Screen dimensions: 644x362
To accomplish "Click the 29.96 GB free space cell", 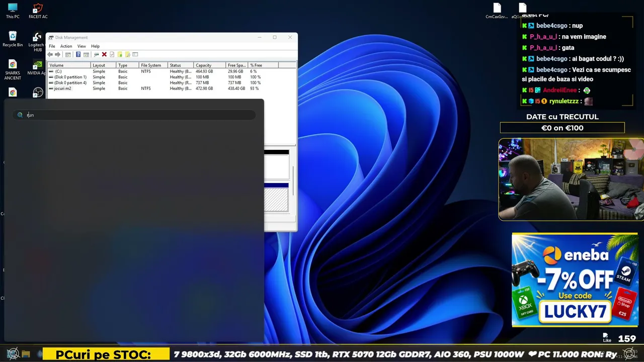I will [235, 71].
